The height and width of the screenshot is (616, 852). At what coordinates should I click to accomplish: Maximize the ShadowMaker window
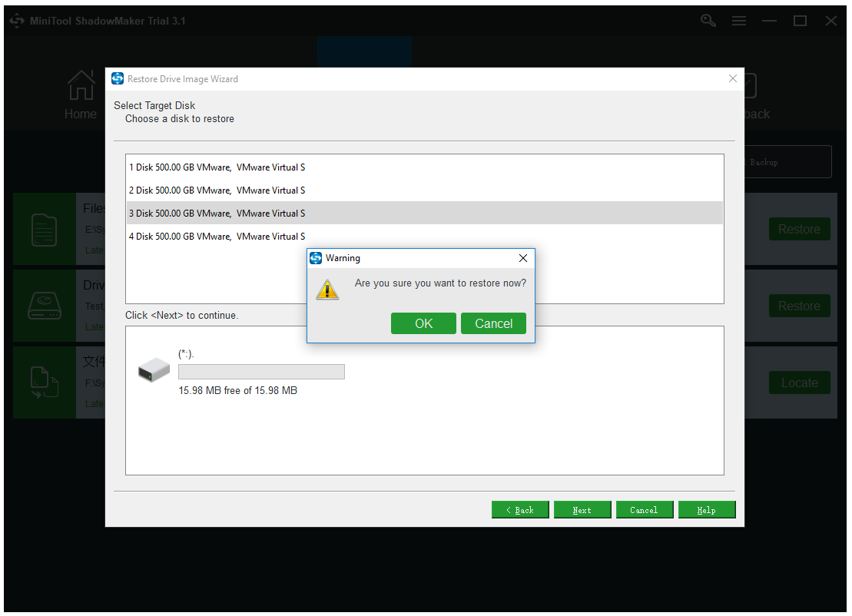pos(800,22)
